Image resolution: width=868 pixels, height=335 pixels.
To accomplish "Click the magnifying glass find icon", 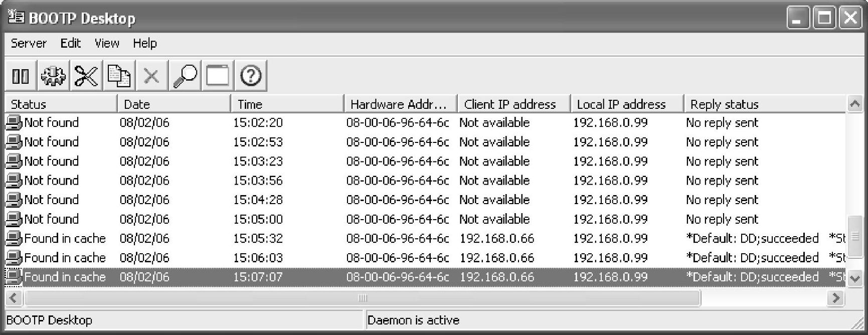I will [x=185, y=76].
